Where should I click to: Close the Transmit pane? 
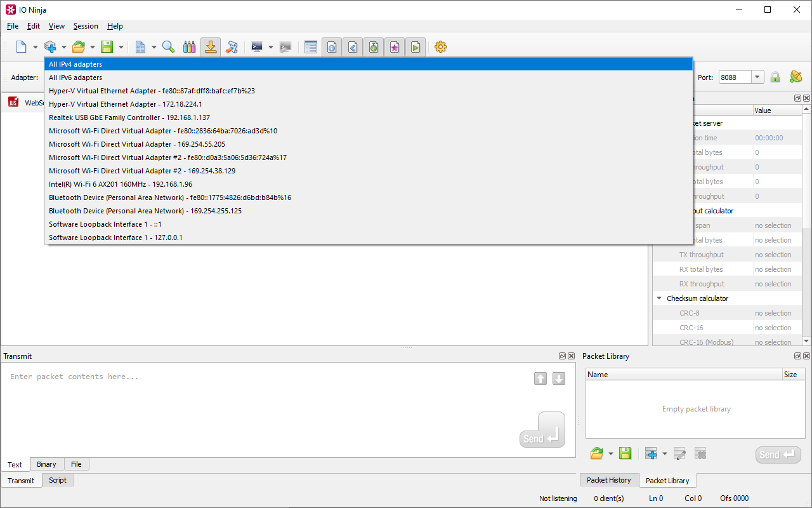pyautogui.click(x=571, y=356)
